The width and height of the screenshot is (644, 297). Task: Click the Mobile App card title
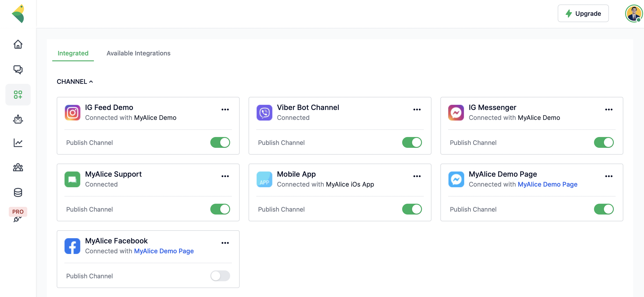(296, 174)
